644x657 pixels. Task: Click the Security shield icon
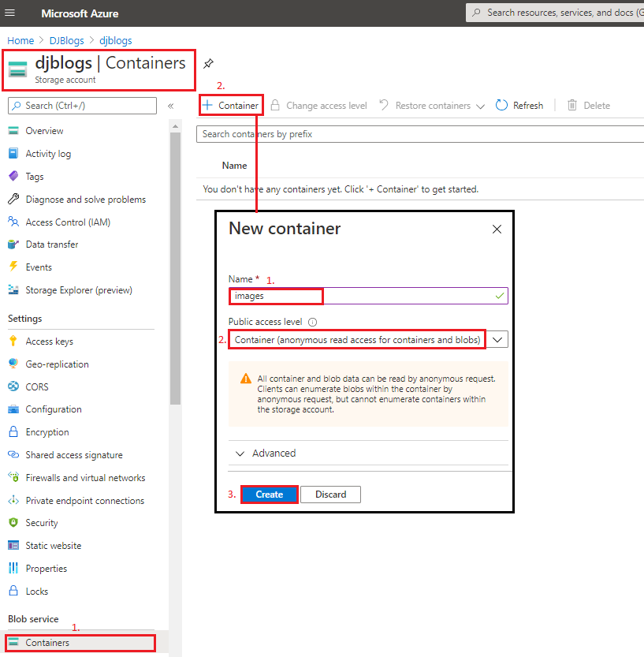(13, 522)
